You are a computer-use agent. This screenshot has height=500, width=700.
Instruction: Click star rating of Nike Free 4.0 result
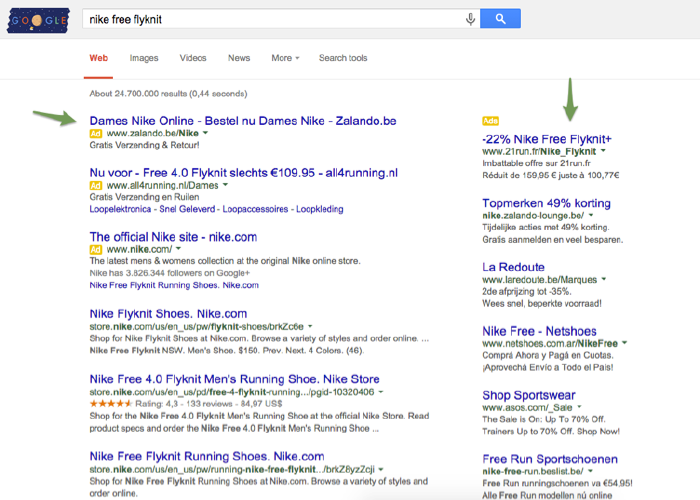click(x=111, y=404)
